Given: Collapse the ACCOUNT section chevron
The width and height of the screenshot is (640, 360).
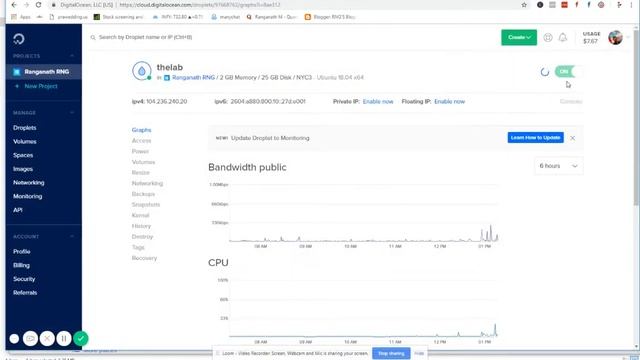Looking at the screenshot, I should (72, 236).
